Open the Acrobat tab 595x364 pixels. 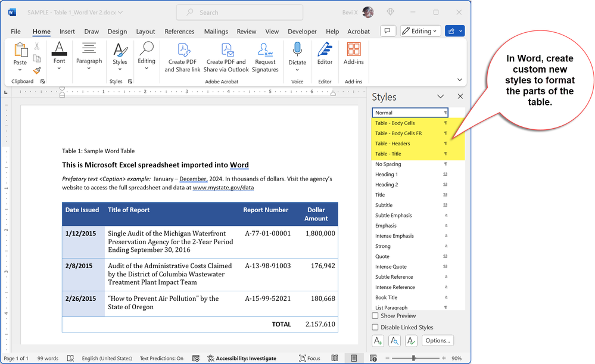[359, 32]
